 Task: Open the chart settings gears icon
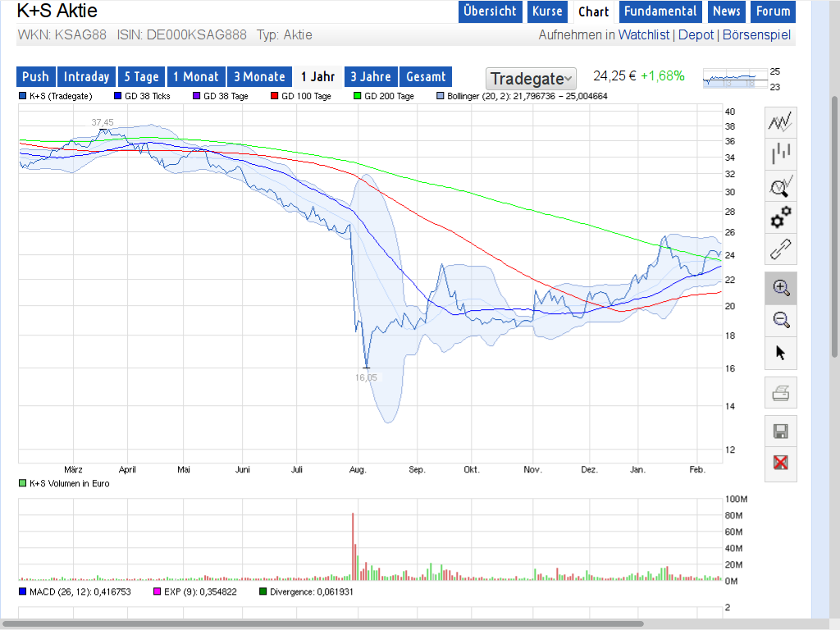point(780,217)
